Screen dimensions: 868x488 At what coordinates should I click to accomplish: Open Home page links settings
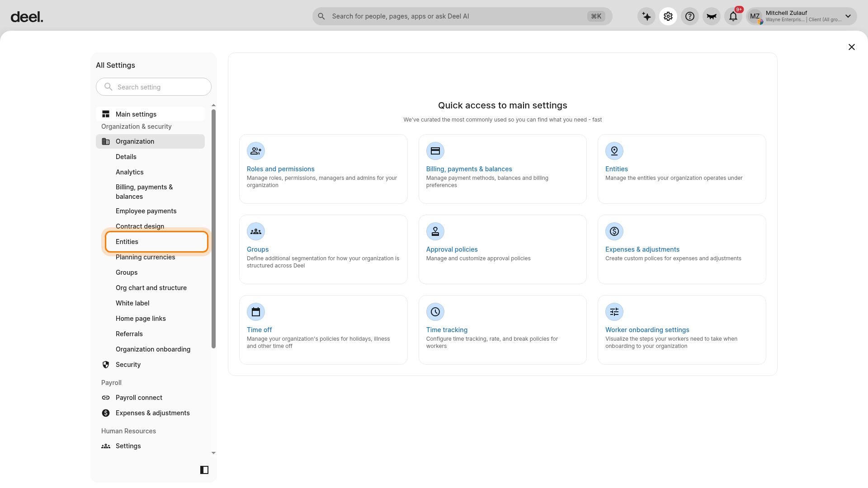pyautogui.click(x=141, y=319)
